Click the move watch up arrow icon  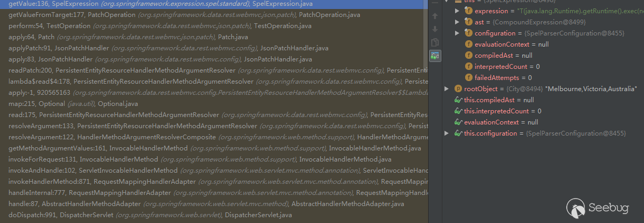(x=435, y=17)
